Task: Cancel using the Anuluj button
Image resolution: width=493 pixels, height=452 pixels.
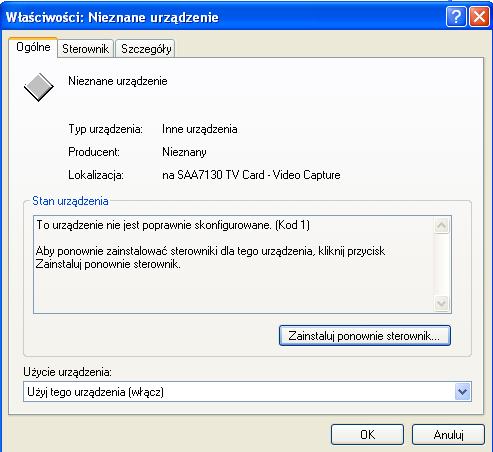Action: pos(448,435)
